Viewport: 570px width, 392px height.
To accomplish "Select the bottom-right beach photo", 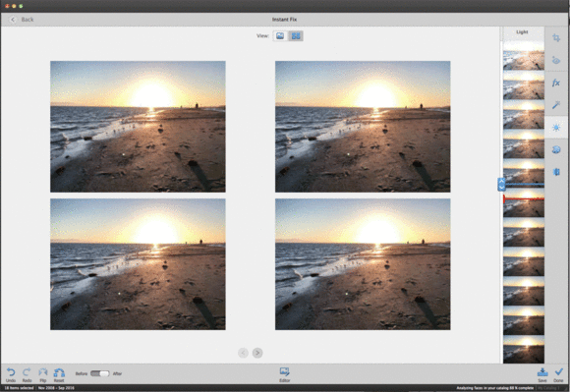I will 363,264.
